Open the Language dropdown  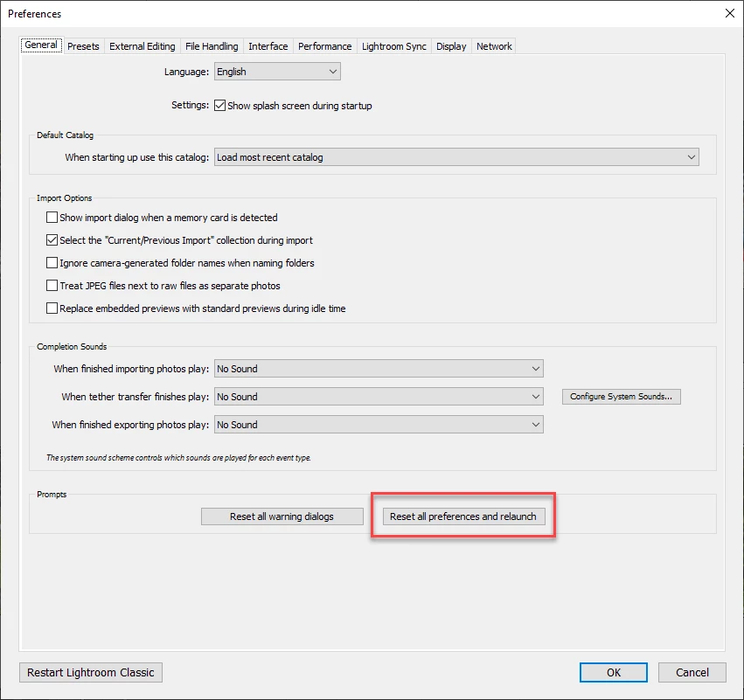pos(277,72)
